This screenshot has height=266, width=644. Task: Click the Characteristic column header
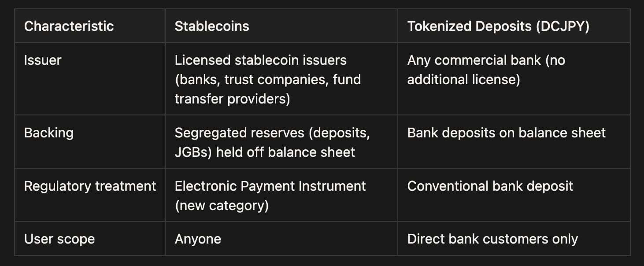pyautogui.click(x=69, y=26)
